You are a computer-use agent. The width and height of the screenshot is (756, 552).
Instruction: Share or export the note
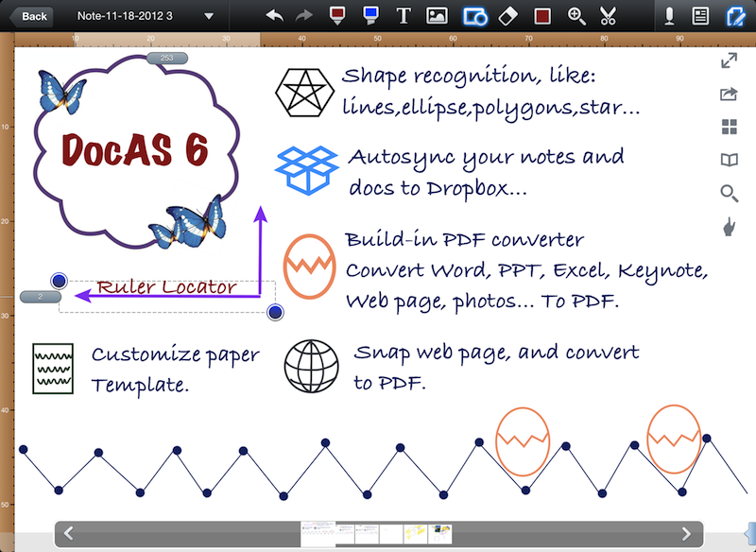point(729,94)
